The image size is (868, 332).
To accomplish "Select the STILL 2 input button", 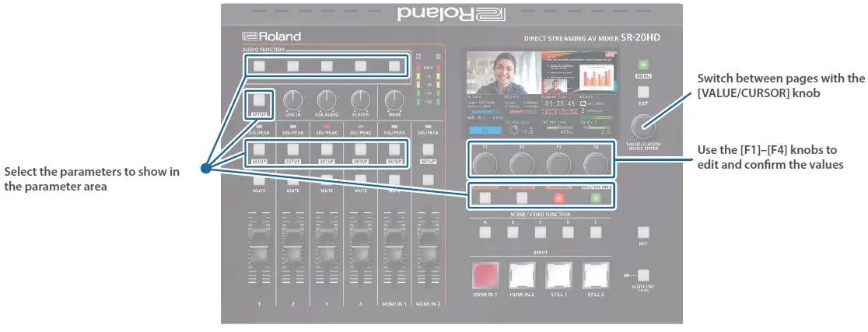I will tap(595, 274).
